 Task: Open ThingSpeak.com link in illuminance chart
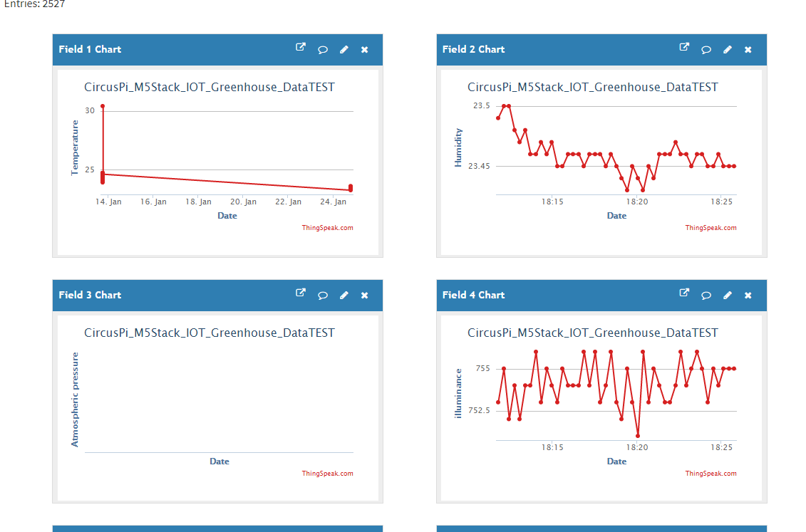click(x=711, y=474)
